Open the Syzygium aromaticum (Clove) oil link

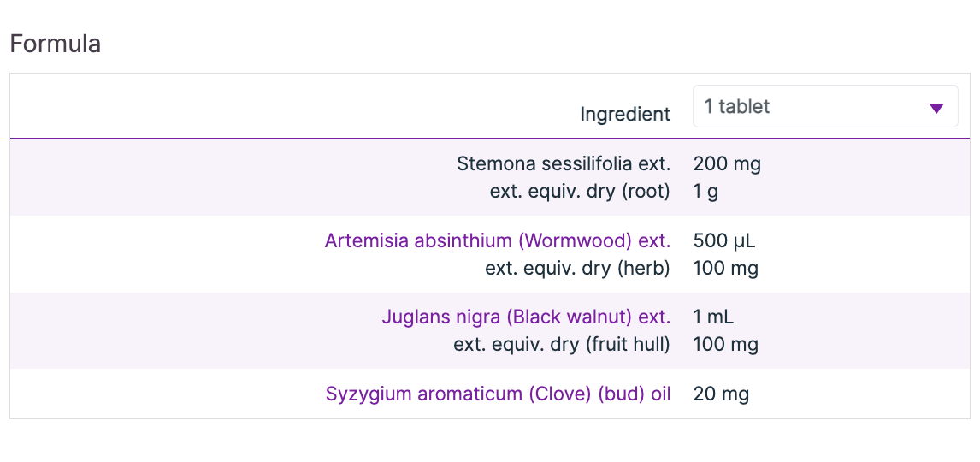pos(498,394)
